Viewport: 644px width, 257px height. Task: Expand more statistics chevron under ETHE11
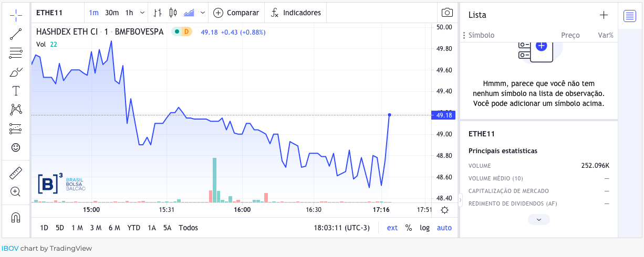pyautogui.click(x=539, y=220)
